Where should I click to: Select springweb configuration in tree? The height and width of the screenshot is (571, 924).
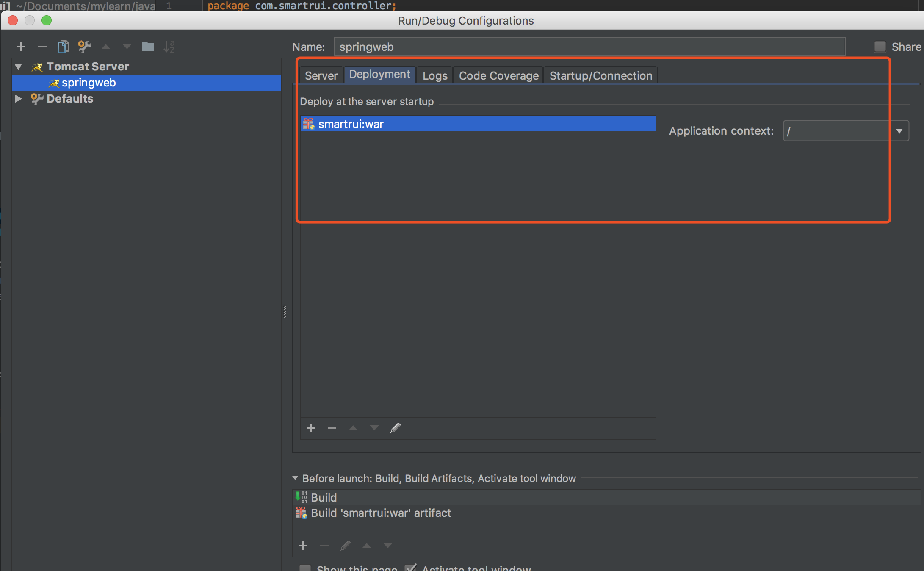tap(147, 83)
